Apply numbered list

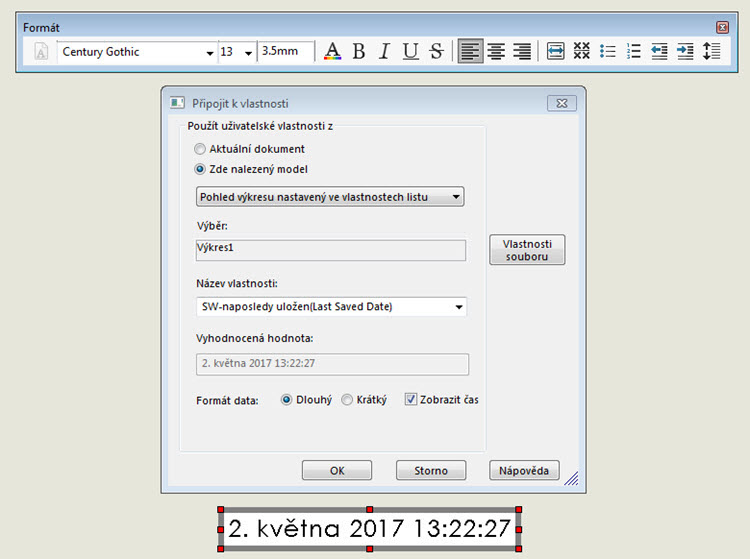[633, 51]
